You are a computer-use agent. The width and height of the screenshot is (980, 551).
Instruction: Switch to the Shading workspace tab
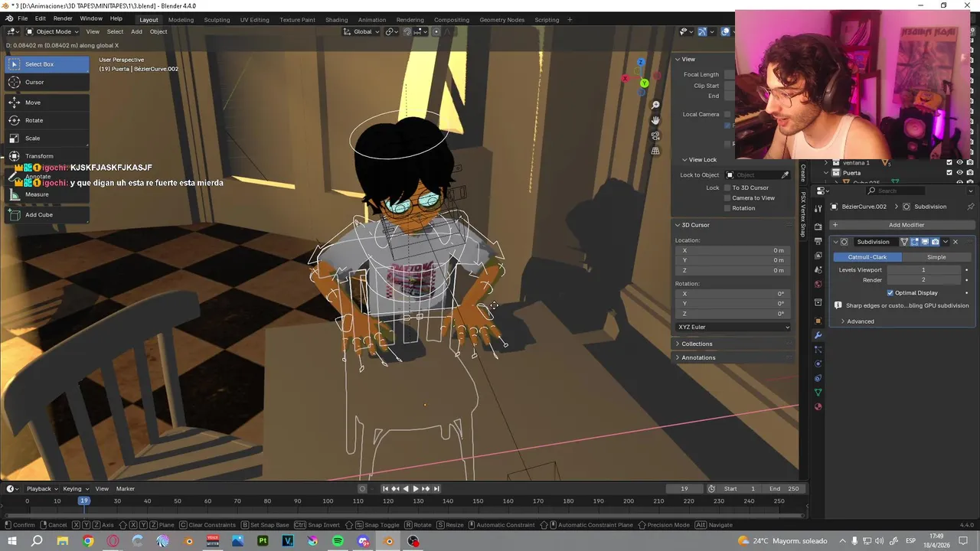tap(336, 20)
